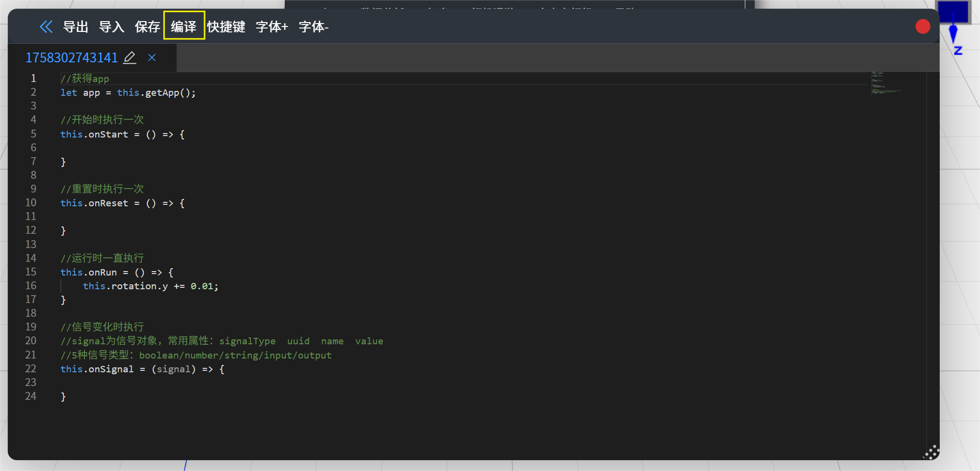Select the 1758302743141 script tab
This screenshot has height=471, width=980.
point(72,58)
